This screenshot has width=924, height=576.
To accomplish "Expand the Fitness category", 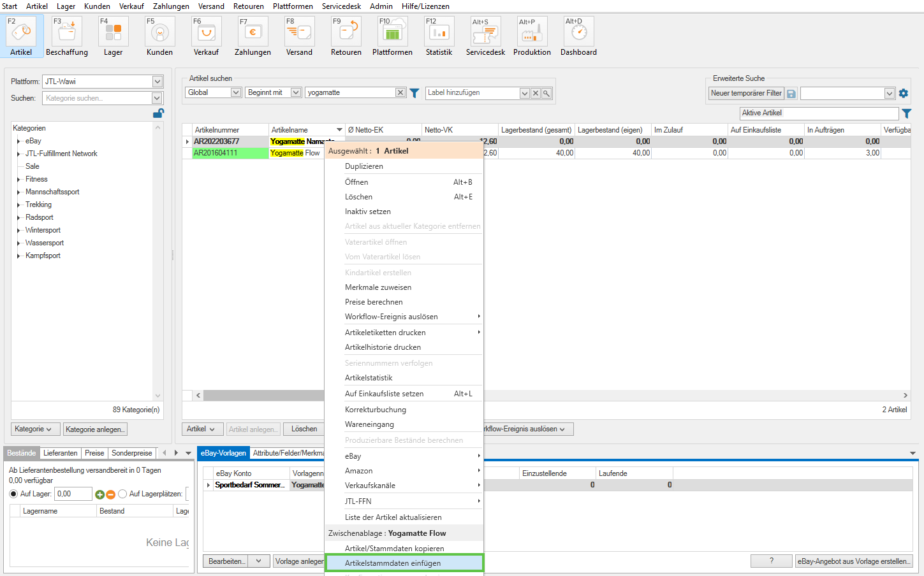I will 18,180.
